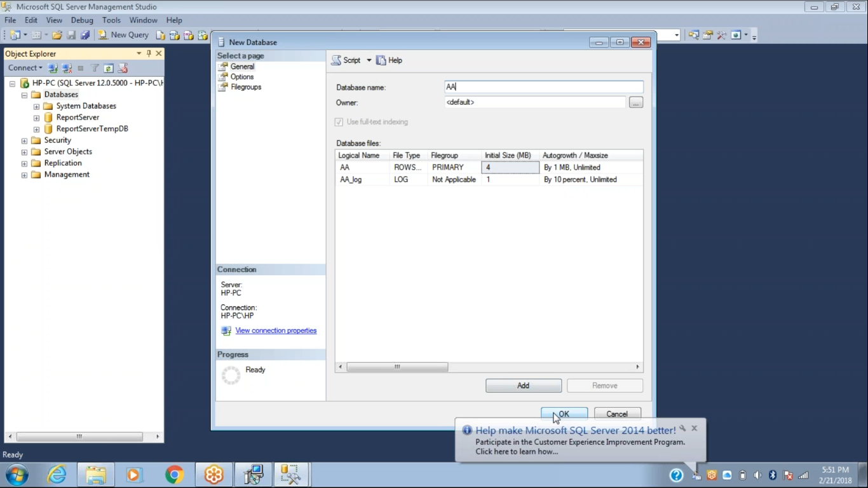Refresh the Object Explorer tree
This screenshot has height=488, width=868.
tap(109, 68)
